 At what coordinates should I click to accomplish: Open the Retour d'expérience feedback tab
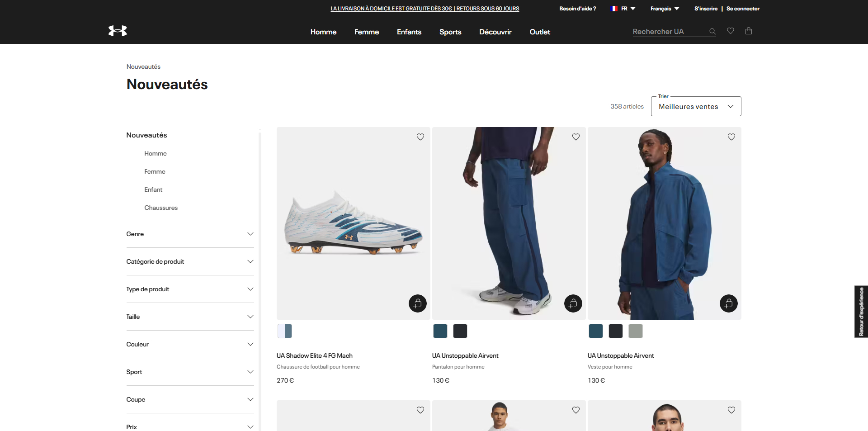tap(861, 312)
